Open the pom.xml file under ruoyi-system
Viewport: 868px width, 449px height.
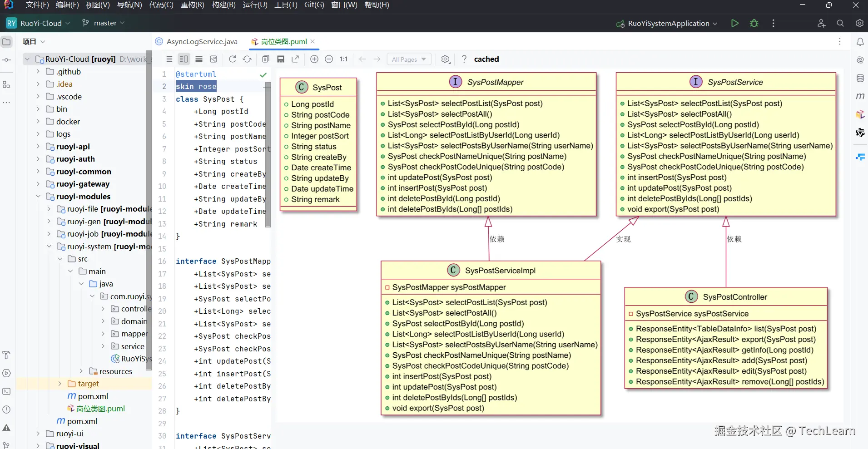(x=93, y=396)
